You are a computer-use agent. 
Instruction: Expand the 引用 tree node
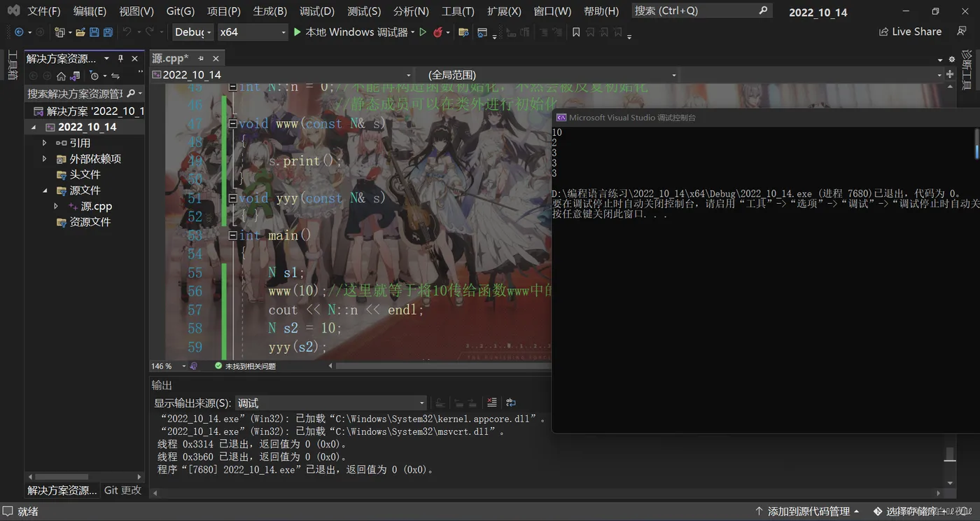pyautogui.click(x=45, y=143)
